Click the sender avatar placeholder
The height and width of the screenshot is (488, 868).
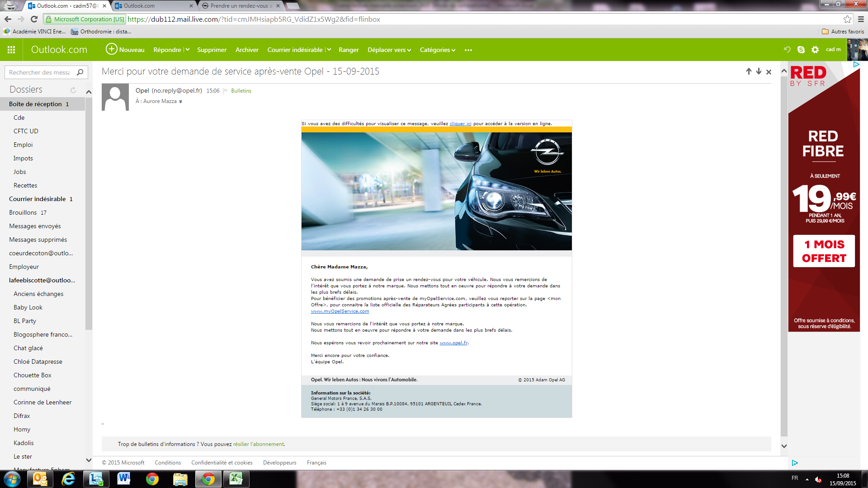pos(115,97)
